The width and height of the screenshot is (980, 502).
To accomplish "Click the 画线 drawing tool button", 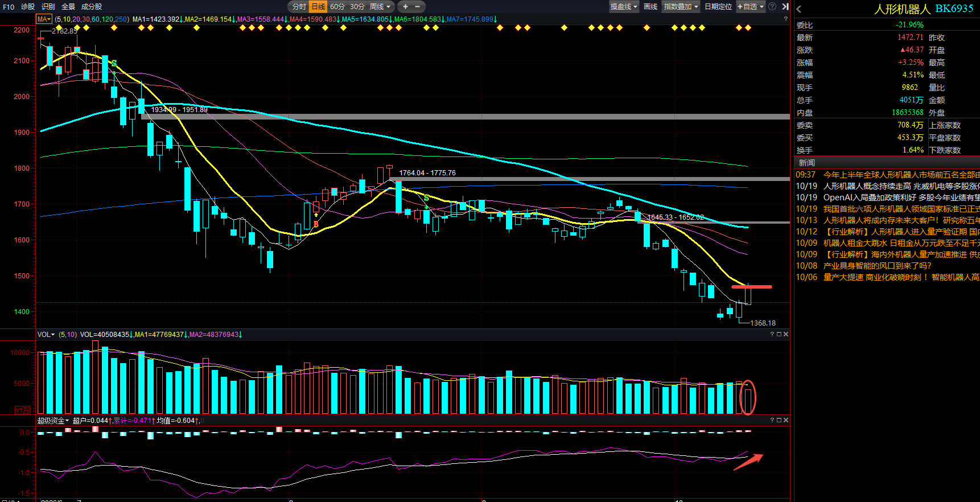I will (650, 7).
